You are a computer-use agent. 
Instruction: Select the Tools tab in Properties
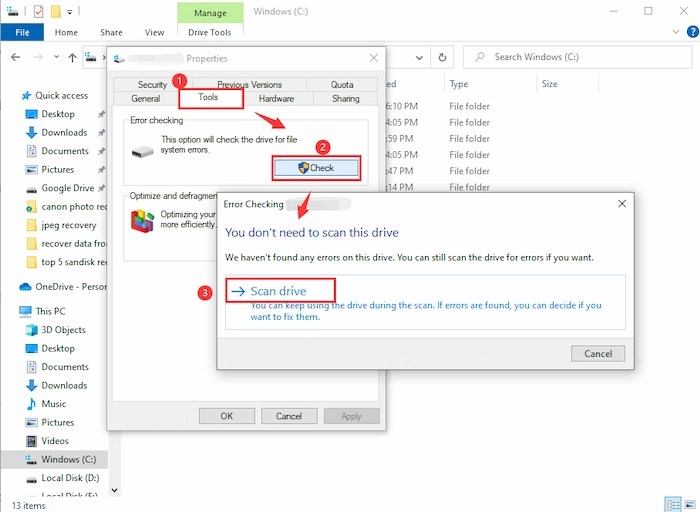210,98
